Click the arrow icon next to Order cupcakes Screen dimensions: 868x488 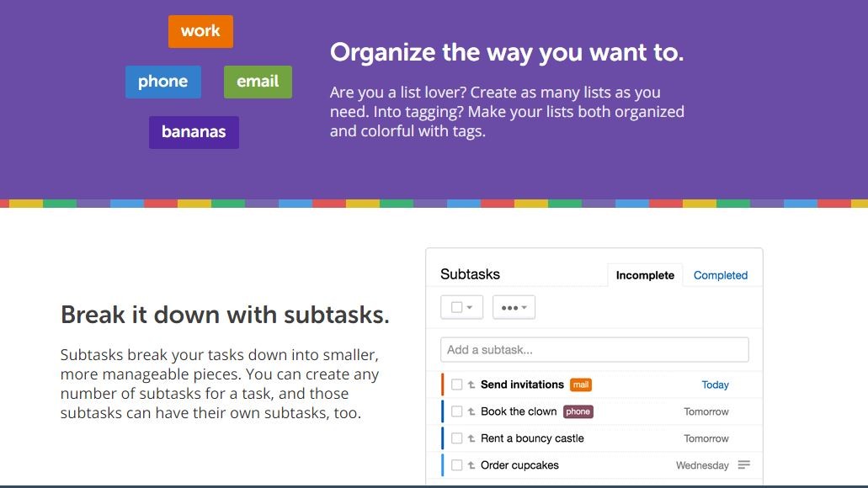471,465
